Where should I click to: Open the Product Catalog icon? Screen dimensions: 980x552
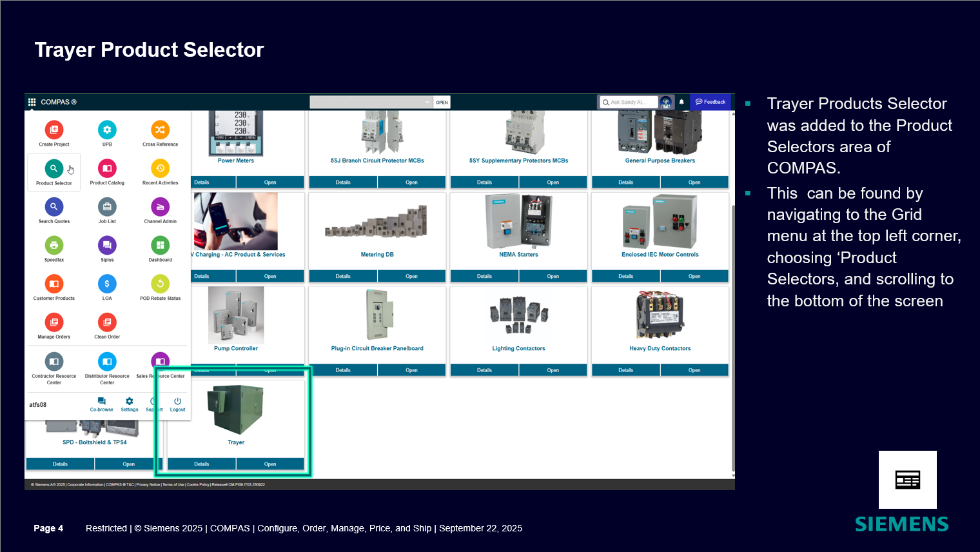[x=107, y=168]
